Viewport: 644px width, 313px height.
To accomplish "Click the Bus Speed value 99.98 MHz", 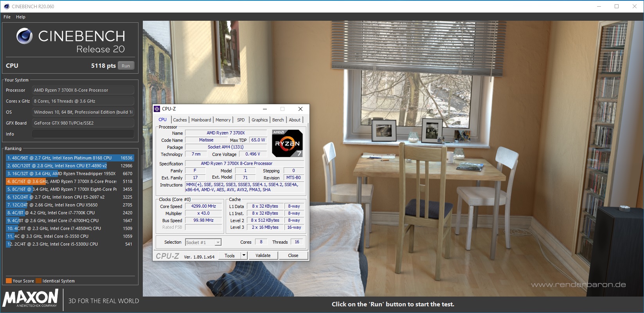I will point(203,220).
